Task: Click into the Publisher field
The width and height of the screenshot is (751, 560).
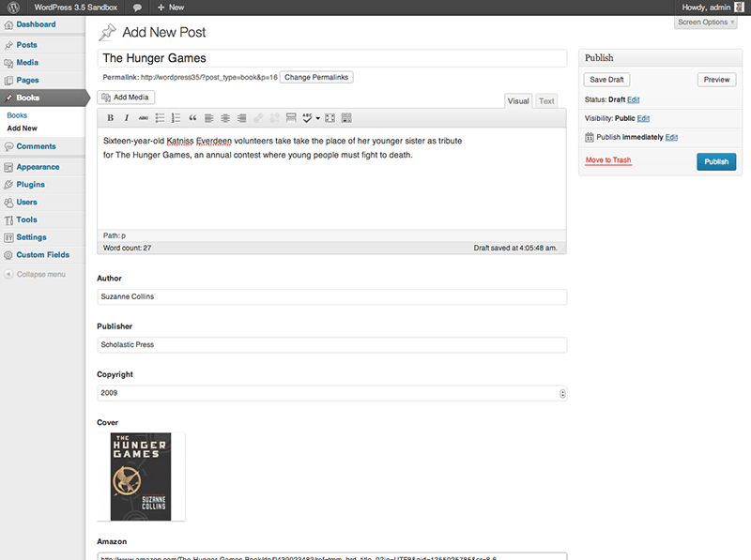Action: (x=332, y=344)
